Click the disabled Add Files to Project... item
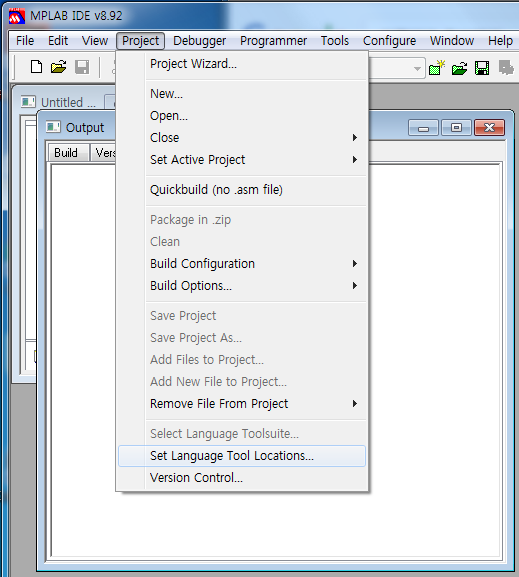519x577 pixels. (242, 360)
